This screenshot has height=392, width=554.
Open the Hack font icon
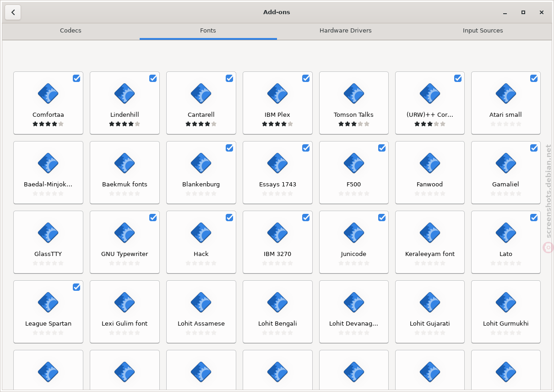click(x=201, y=233)
